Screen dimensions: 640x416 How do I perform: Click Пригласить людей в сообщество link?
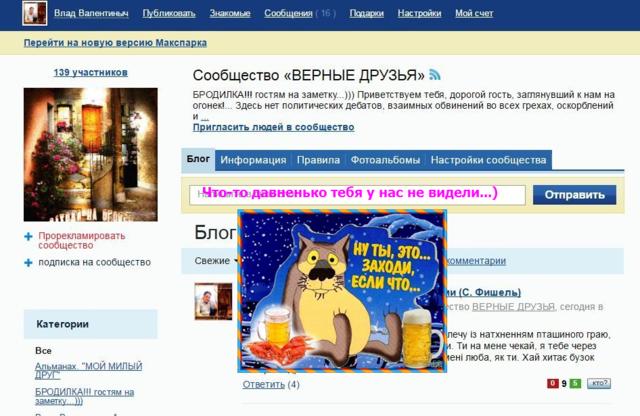(273, 127)
